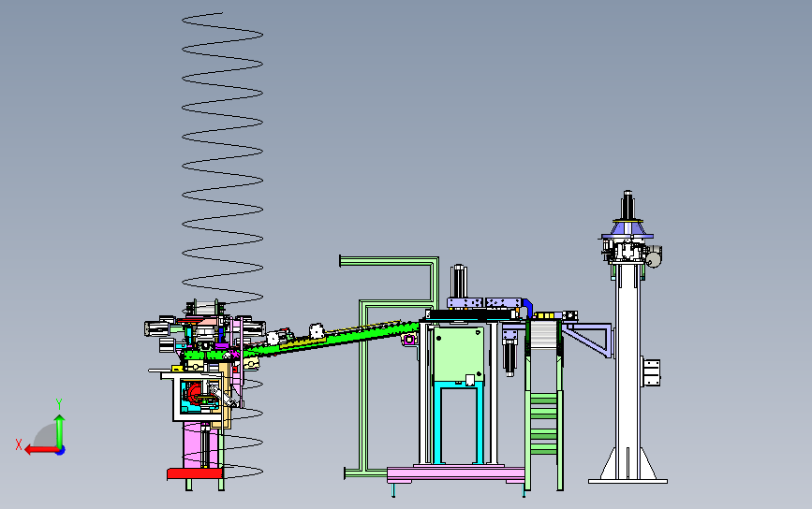Click the green Y axis arrow of the triad

tap(60, 430)
